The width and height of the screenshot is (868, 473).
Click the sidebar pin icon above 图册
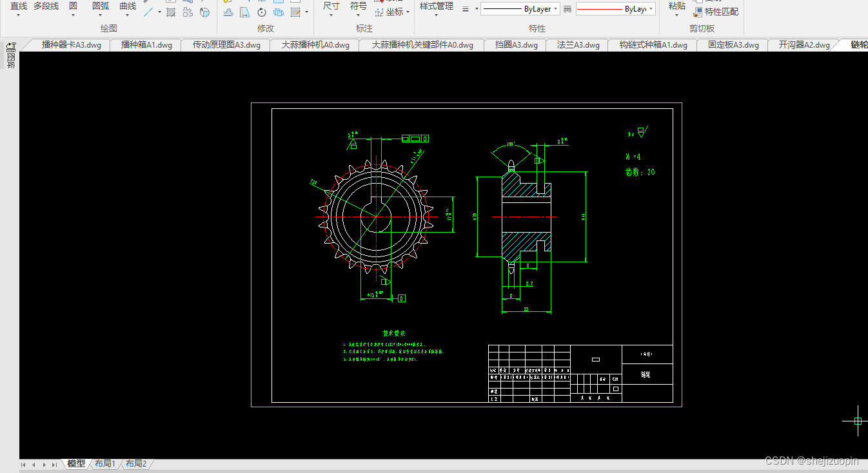point(11,46)
